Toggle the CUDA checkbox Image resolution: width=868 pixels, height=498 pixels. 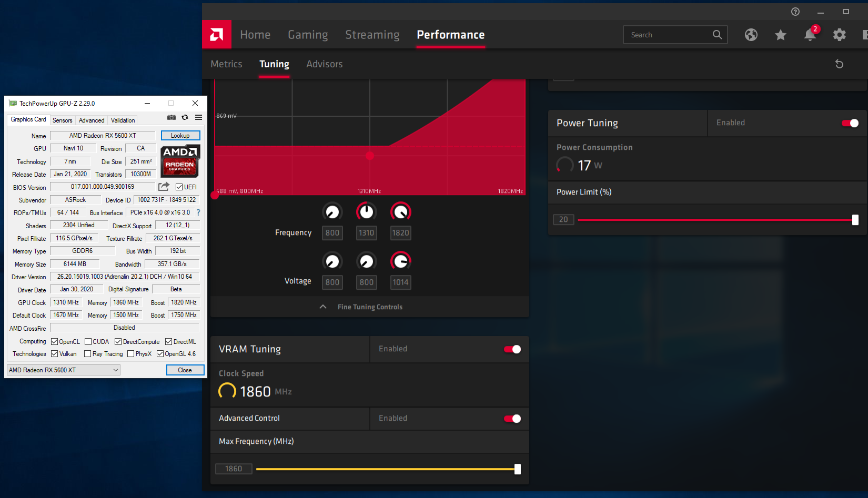(88, 342)
